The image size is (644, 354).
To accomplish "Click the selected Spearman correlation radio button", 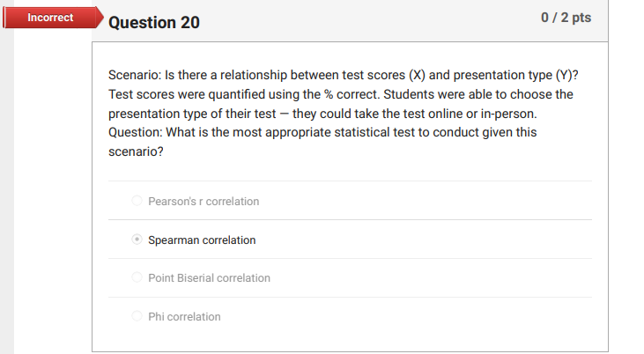I will (137, 240).
